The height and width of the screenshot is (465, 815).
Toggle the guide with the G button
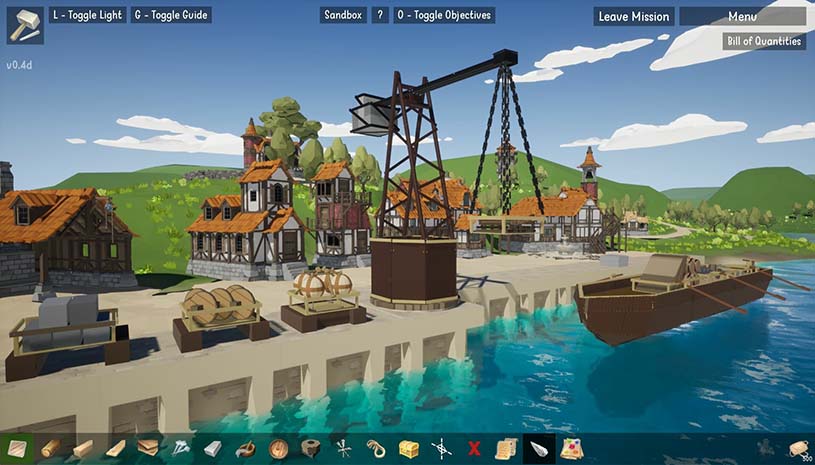[171, 15]
